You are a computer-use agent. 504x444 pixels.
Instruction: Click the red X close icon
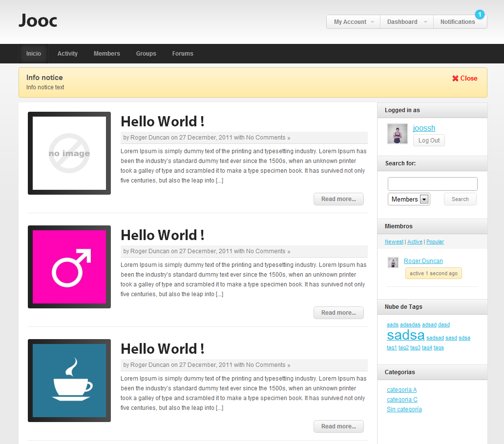[x=455, y=79]
